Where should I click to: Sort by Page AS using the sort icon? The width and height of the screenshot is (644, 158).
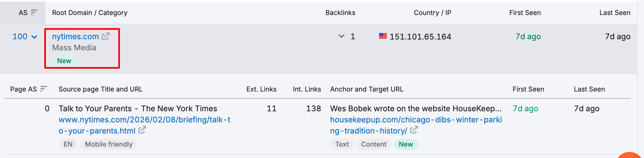[x=44, y=89]
